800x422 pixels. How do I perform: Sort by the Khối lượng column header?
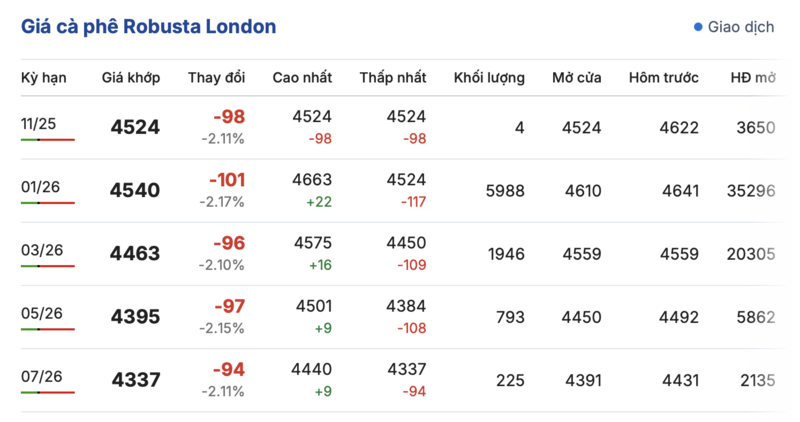click(x=489, y=78)
